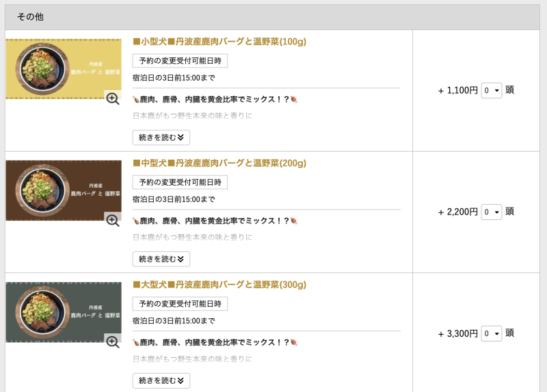Enlarge the large-dog (300g) photo using magnifier icon

tap(113, 341)
